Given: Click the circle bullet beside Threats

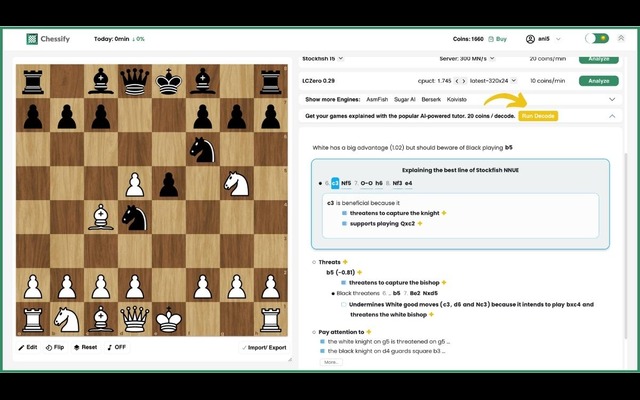Looking at the screenshot, I should point(314,262).
